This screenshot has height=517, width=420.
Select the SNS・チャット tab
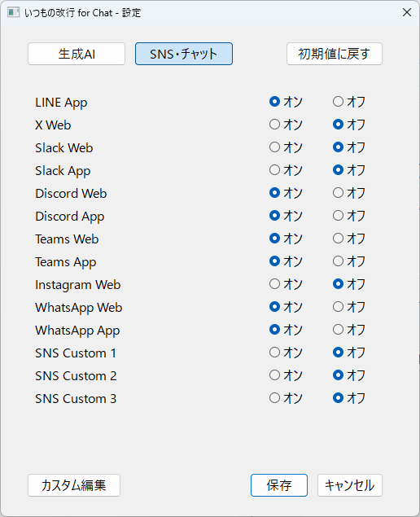(x=184, y=54)
